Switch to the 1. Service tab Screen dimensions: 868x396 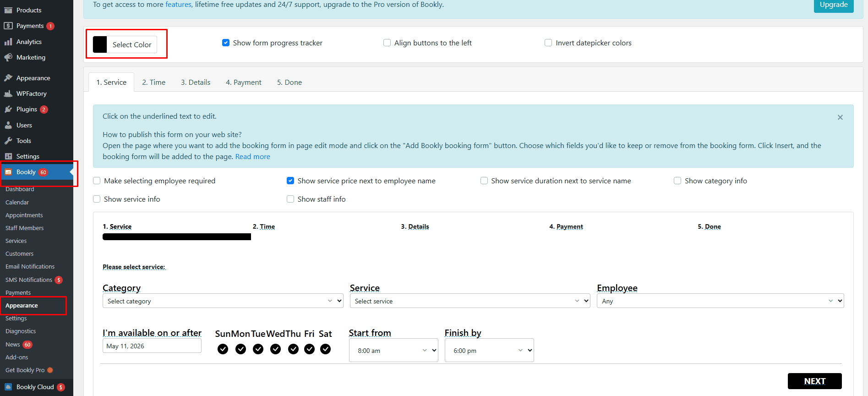pos(111,82)
